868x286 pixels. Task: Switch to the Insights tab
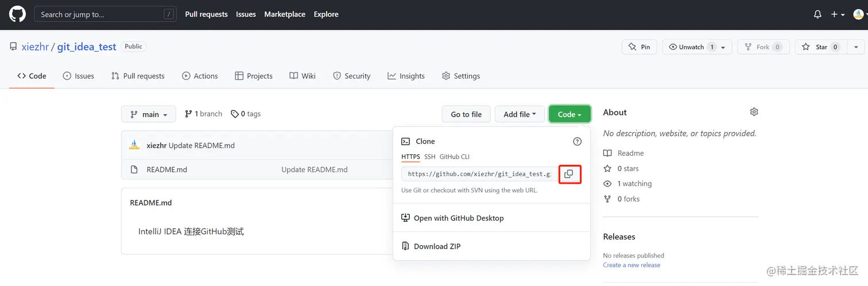coord(406,76)
